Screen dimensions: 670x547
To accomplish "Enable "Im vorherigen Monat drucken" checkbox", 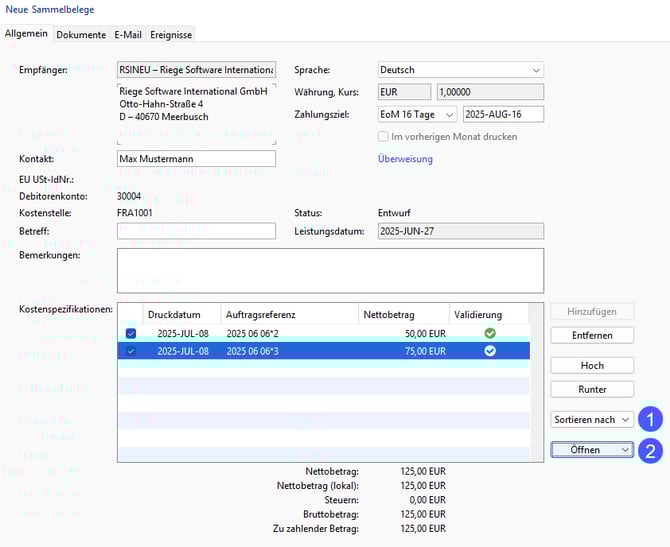I will click(x=384, y=136).
